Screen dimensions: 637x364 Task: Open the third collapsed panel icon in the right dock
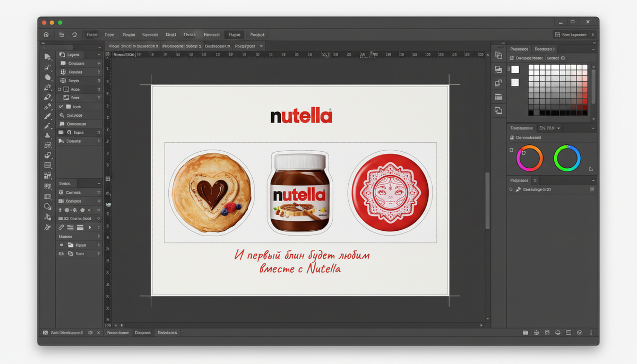pyautogui.click(x=498, y=83)
